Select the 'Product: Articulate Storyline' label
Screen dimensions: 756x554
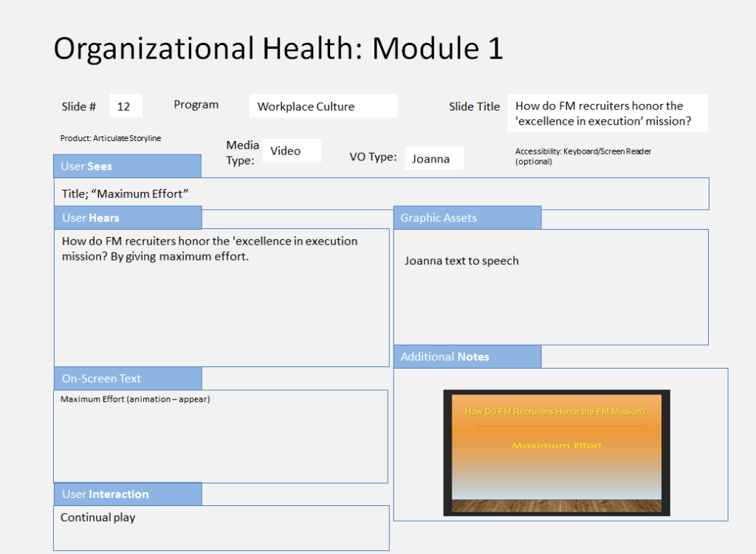(111, 138)
